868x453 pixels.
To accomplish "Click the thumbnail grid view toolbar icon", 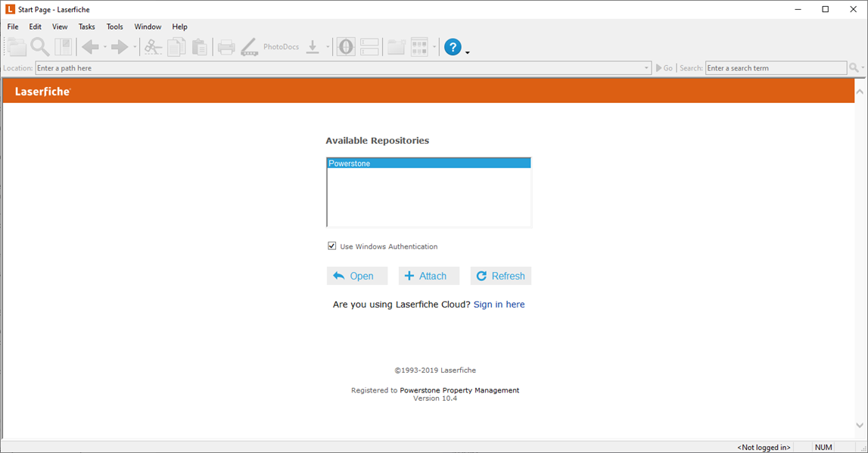I will [x=419, y=47].
